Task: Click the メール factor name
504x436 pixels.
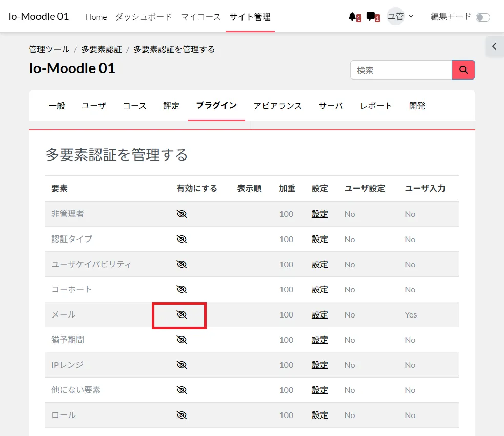Action: click(64, 314)
